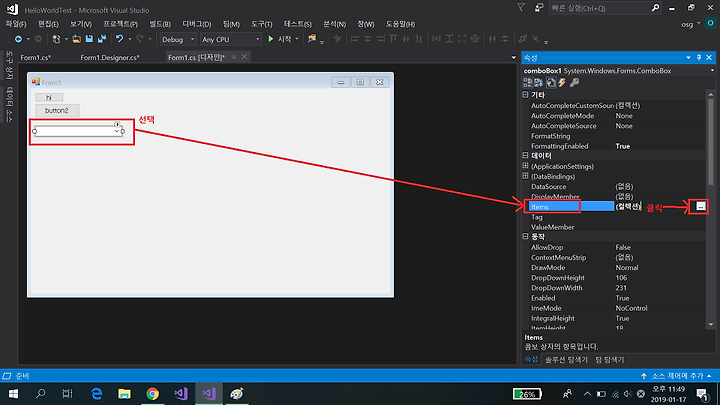Collapse the 데이터 property category
Screen dimensions: 720x405
525,156
